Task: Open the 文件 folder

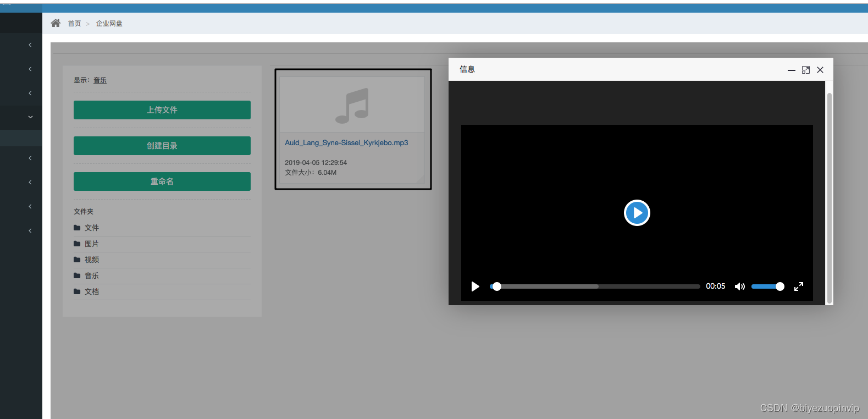Action: pyautogui.click(x=92, y=228)
